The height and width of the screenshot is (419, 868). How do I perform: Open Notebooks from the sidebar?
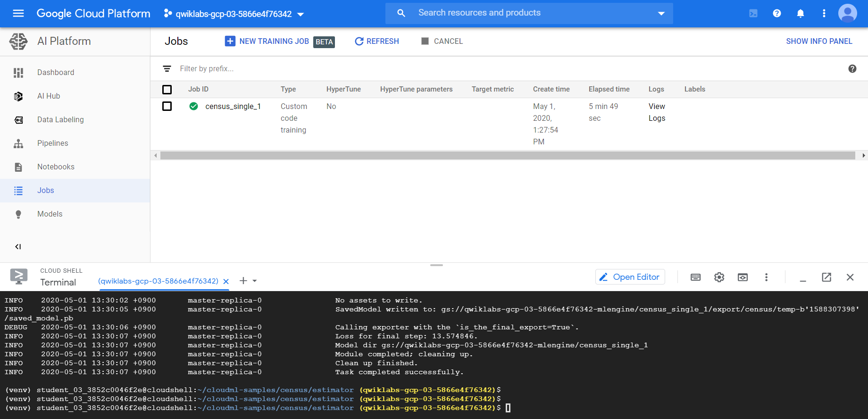click(56, 167)
